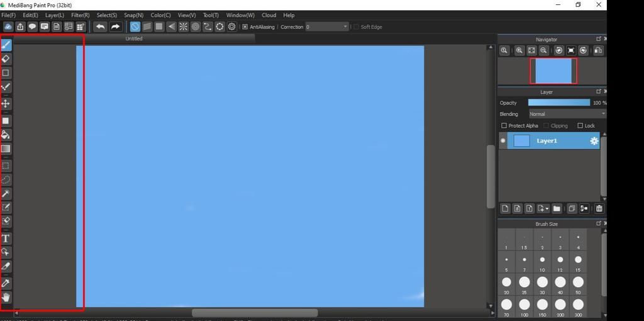
Task: Hide Layer1 using visibility dot
Action: 503,140
